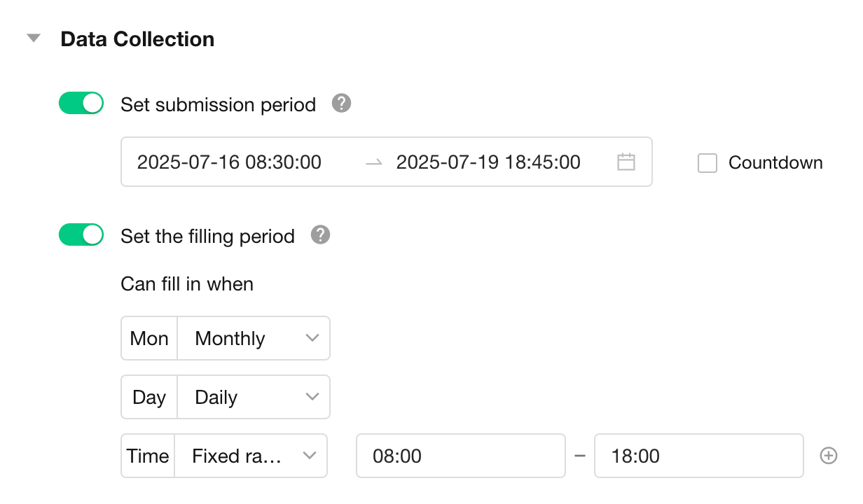Click the submission start date 2025-07-16 08:30:00
The image size is (863, 504).
(x=229, y=162)
